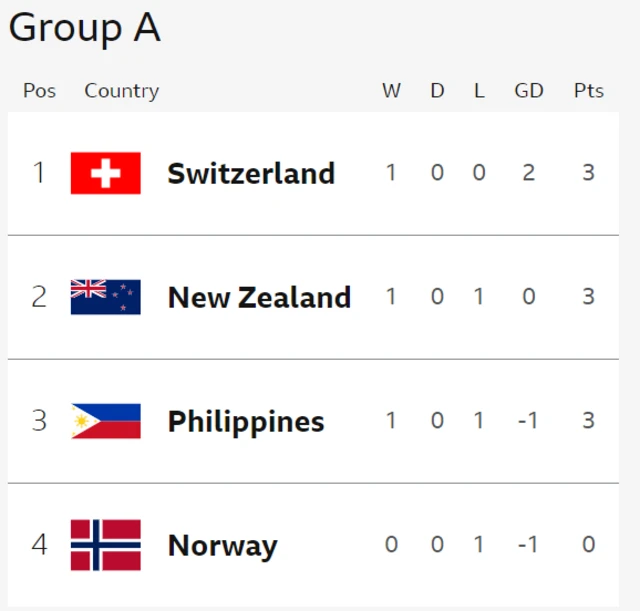Click the Norway flag icon
Screen dimensions: 640x611
106,545
